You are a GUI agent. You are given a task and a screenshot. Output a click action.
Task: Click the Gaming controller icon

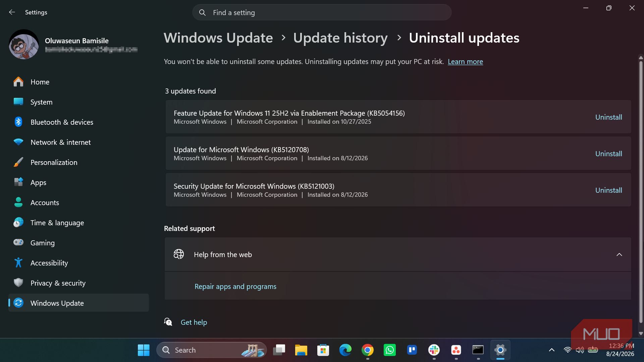[x=18, y=242]
